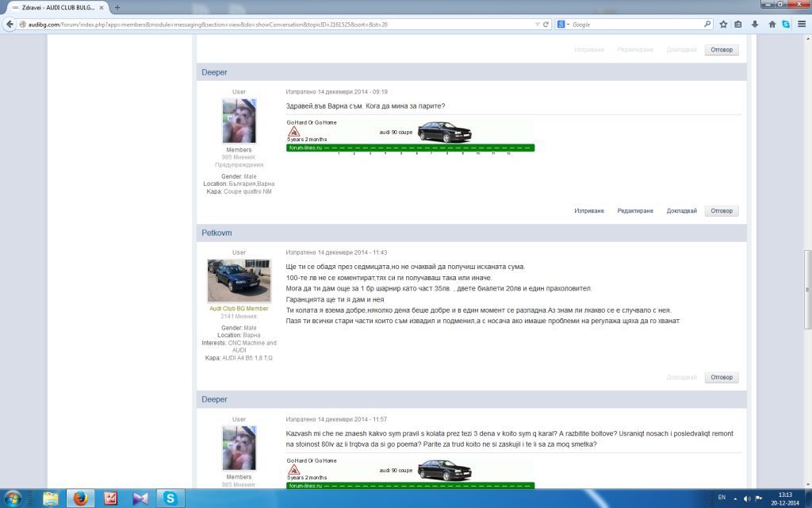Bookmark this page with the star icon
This screenshot has height=508, width=812.
point(723,25)
